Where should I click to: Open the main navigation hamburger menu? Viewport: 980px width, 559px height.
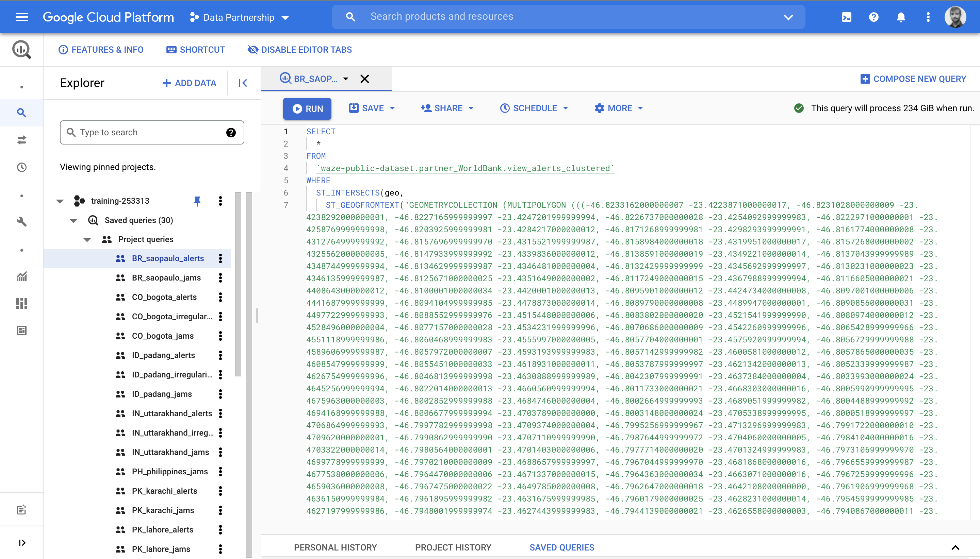[21, 17]
